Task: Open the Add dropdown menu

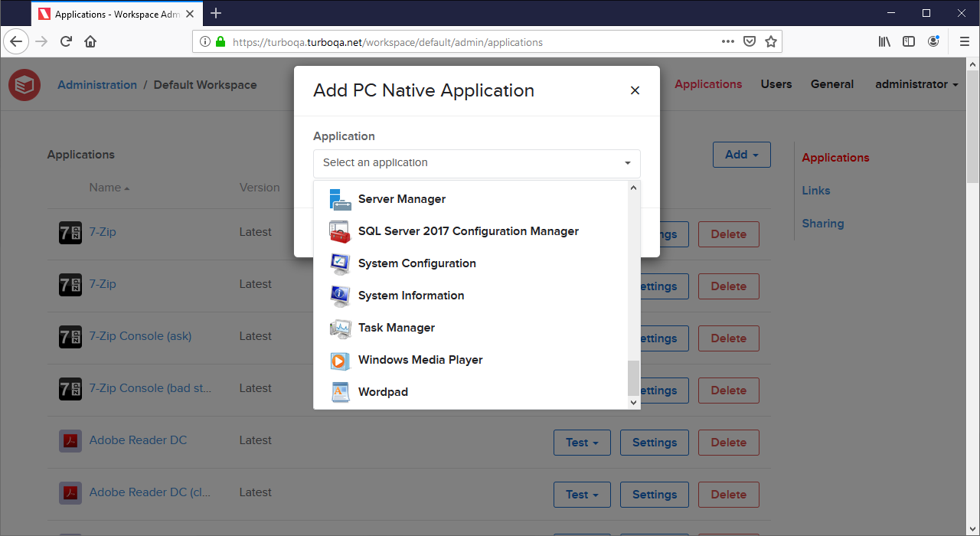Action: [741, 154]
